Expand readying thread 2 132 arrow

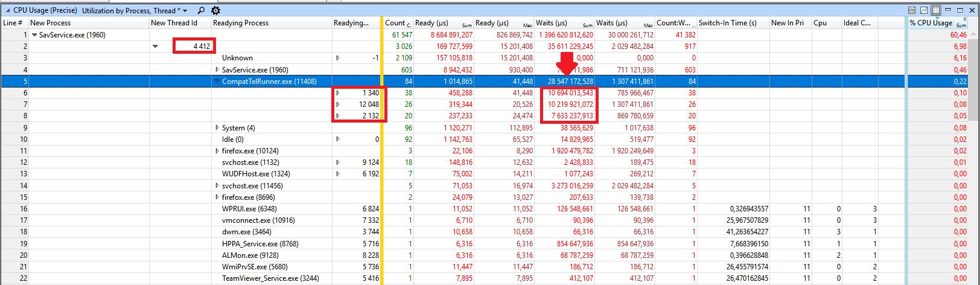[x=338, y=116]
